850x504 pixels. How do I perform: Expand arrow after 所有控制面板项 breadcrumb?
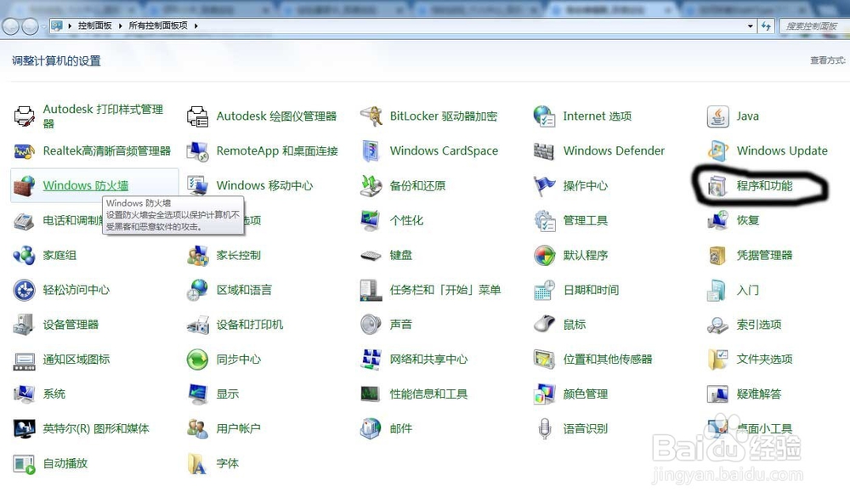[x=195, y=25]
